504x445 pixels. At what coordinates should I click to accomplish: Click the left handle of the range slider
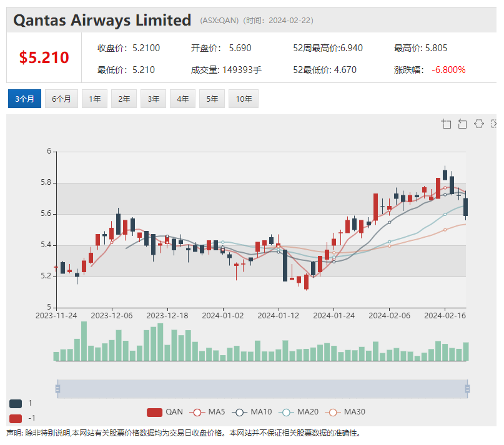[58, 388]
